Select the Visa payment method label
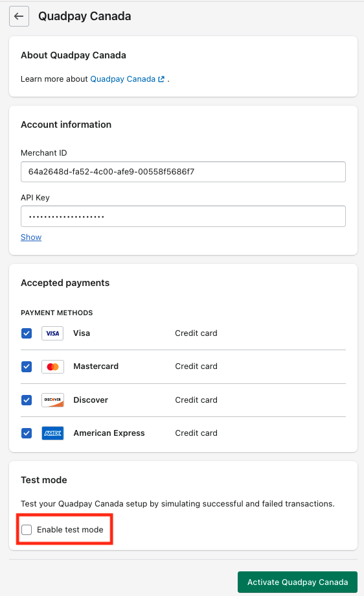Viewport: 364px width, 596px height. 82,333
